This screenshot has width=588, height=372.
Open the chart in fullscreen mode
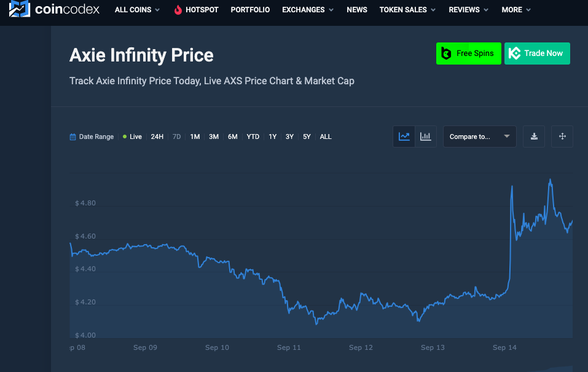[562, 137]
